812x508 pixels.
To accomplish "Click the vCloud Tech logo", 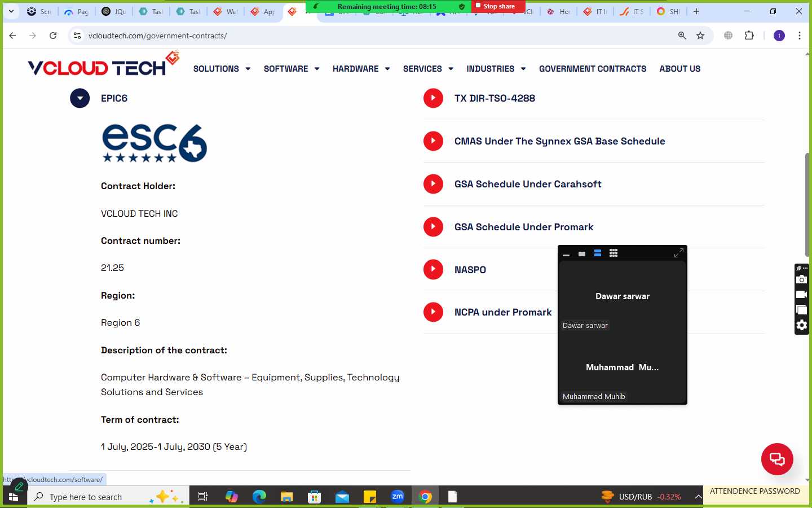I will click(103, 64).
